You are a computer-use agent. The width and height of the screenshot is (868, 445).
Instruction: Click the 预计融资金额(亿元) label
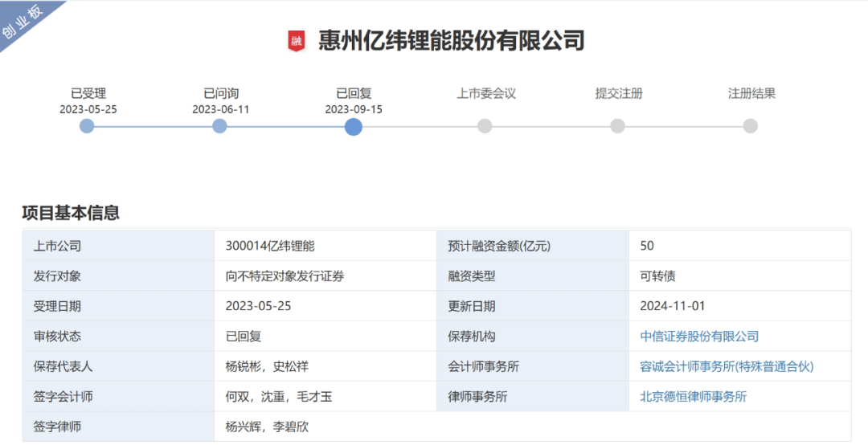coord(499,246)
